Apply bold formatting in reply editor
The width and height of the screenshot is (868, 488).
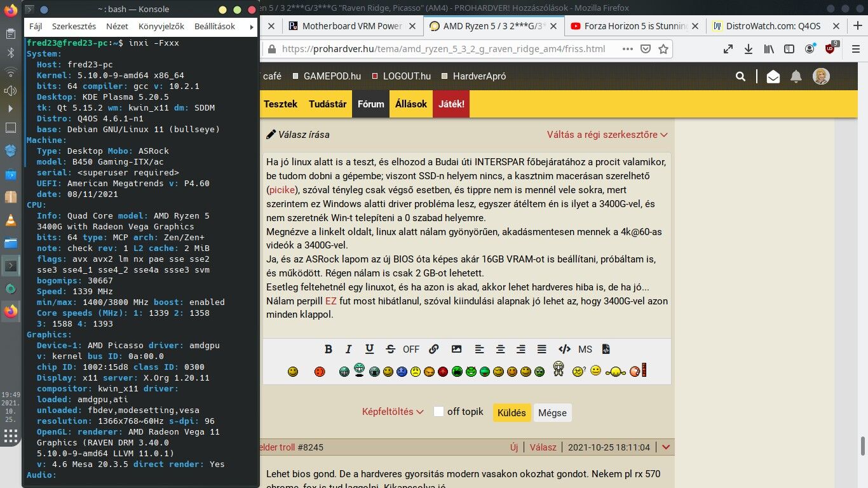[x=329, y=349]
